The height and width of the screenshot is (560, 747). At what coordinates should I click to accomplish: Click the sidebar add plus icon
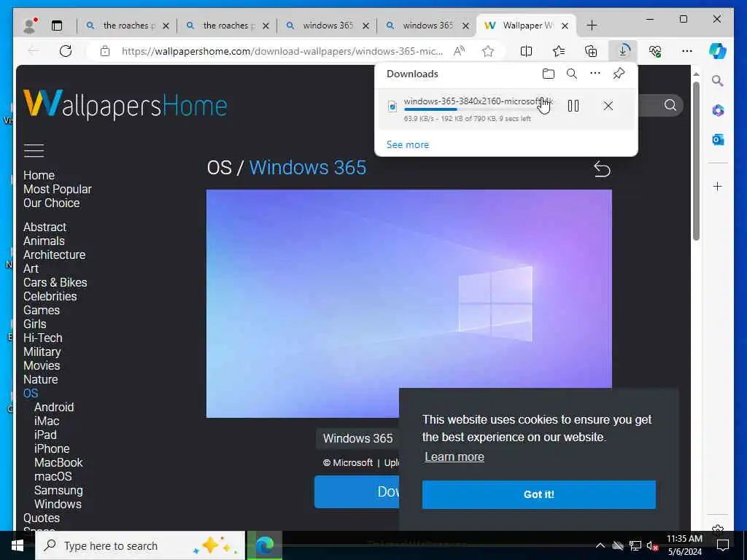718,186
